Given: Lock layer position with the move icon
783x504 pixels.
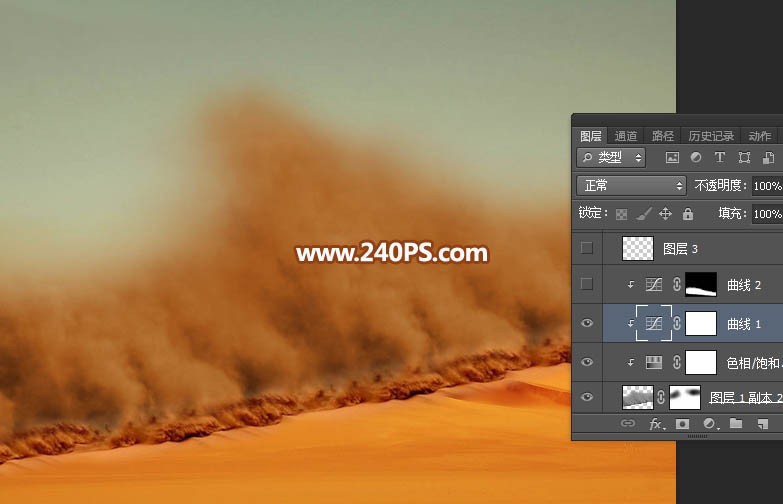Looking at the screenshot, I should click(665, 214).
